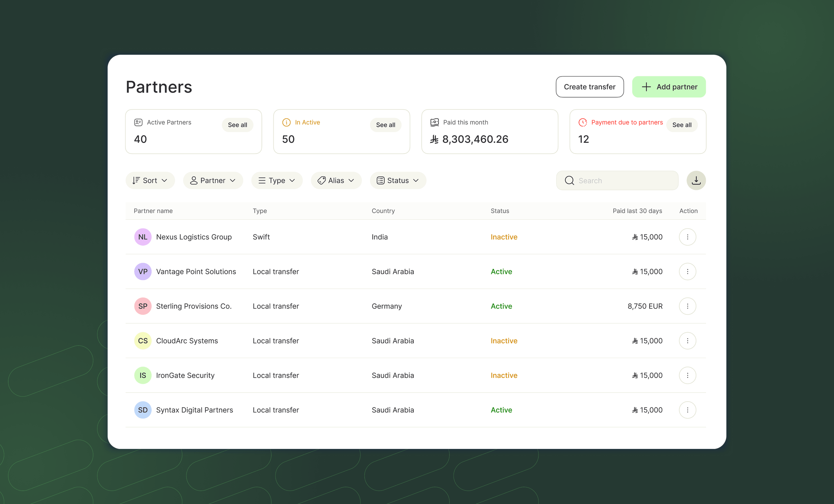Click the download export icon
Viewport: 834px width, 504px height.
[696, 180]
